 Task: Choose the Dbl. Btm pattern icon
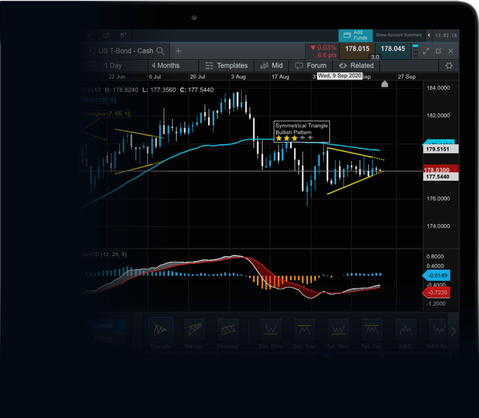(x=271, y=330)
